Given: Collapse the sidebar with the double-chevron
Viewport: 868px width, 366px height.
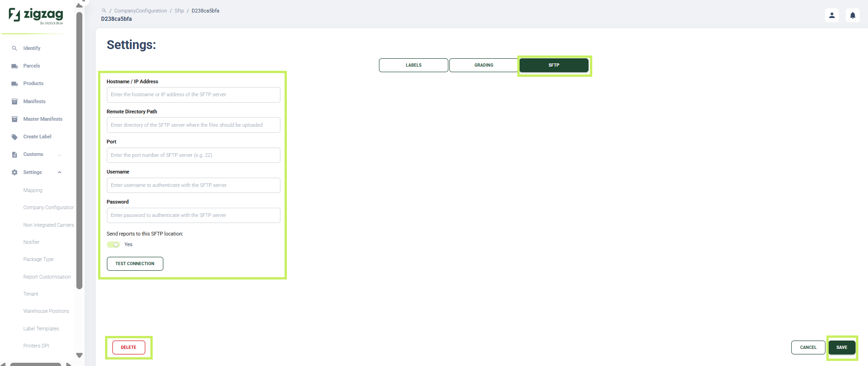Looking at the screenshot, I should tap(84, 1).
